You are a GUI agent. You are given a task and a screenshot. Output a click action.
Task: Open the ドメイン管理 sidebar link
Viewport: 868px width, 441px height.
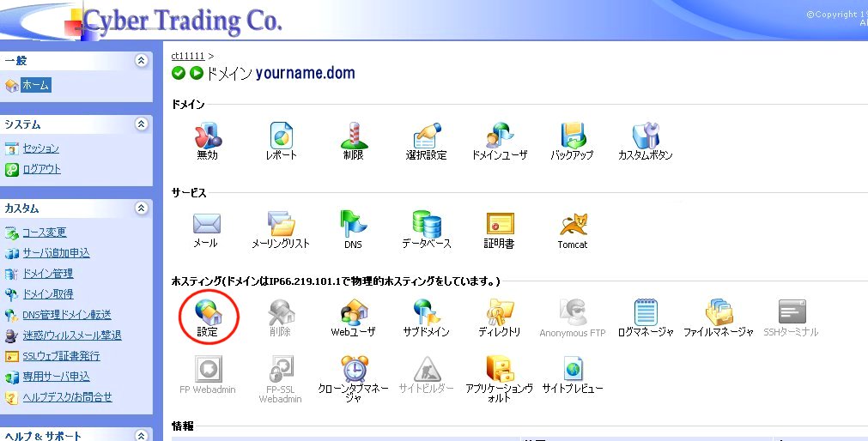tap(47, 274)
